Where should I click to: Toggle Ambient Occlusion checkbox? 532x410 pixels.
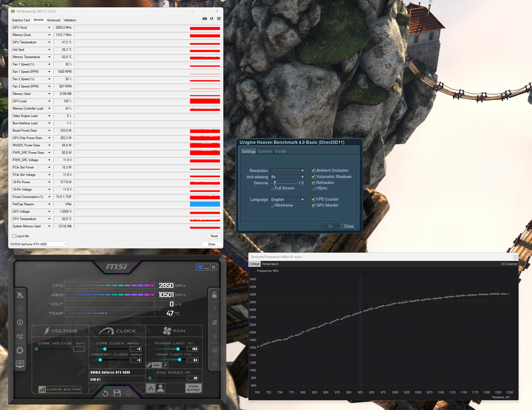point(313,171)
